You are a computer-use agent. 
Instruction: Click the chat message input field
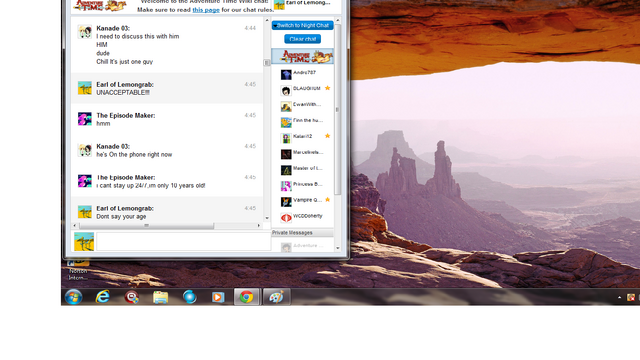pos(183,241)
